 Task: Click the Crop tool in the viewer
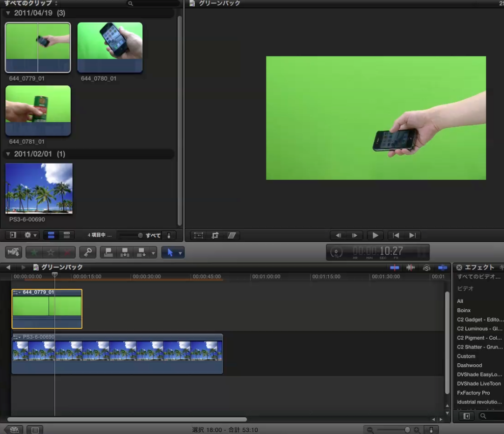click(215, 235)
